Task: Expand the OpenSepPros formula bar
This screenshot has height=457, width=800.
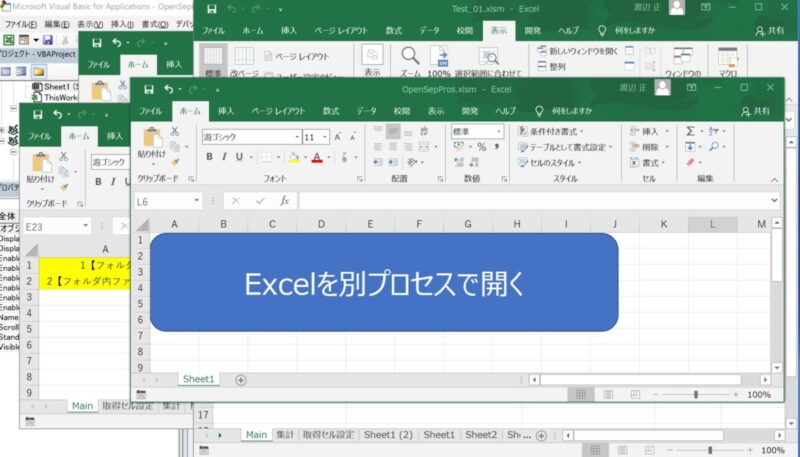Action: (x=774, y=200)
